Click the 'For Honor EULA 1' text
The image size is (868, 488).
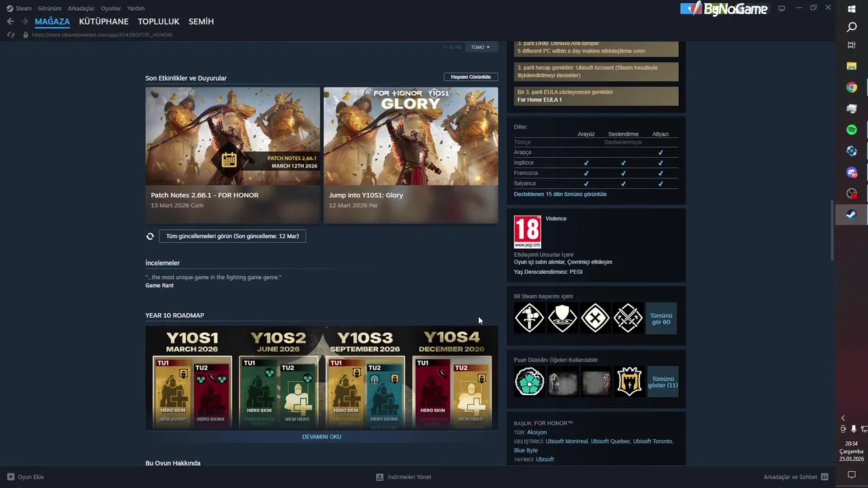540,100
